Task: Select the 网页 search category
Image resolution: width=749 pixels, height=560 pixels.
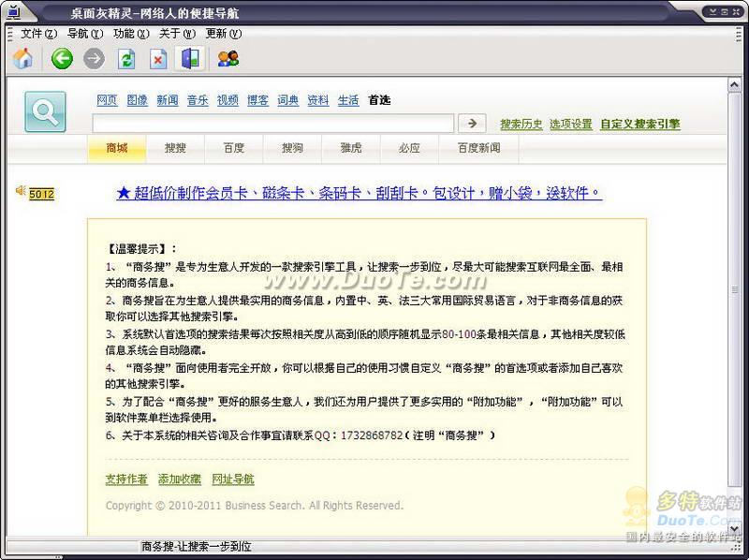Action: 107,100
